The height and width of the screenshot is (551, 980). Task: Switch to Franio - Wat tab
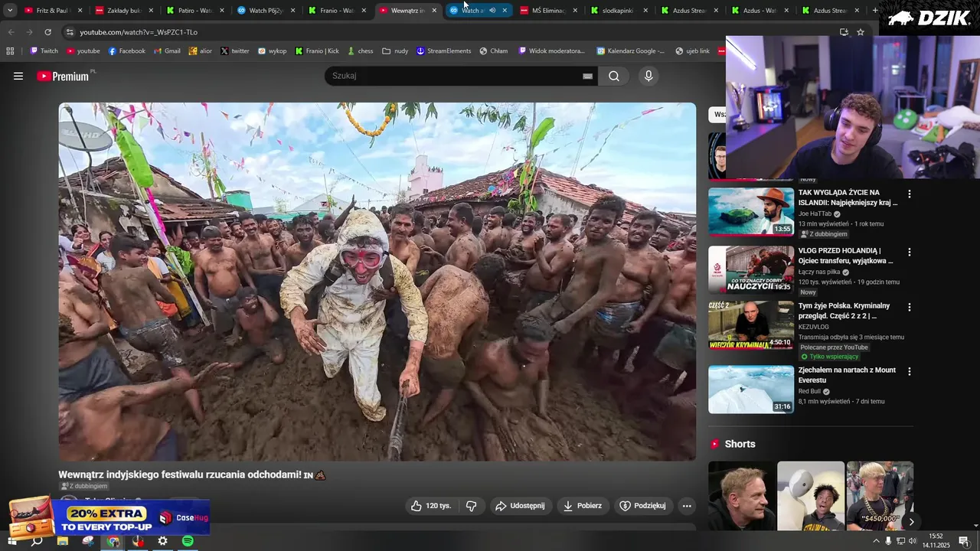[x=337, y=11]
